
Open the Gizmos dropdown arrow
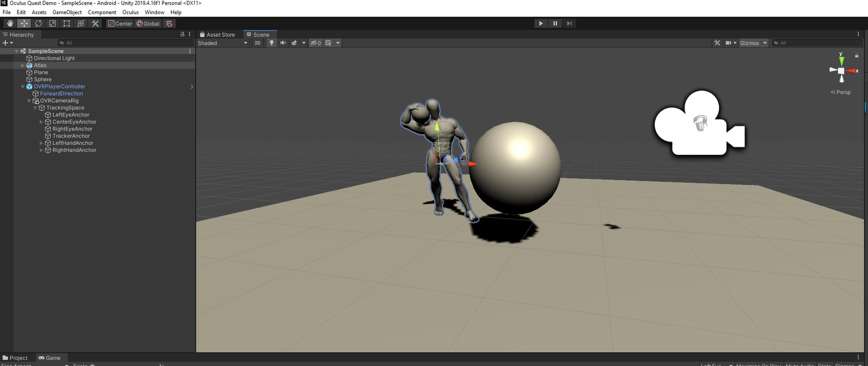tap(765, 43)
